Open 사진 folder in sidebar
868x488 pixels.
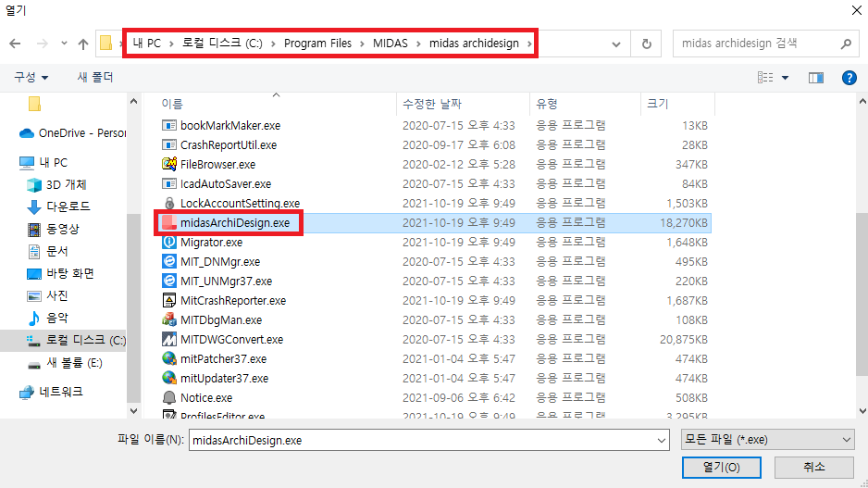47,295
